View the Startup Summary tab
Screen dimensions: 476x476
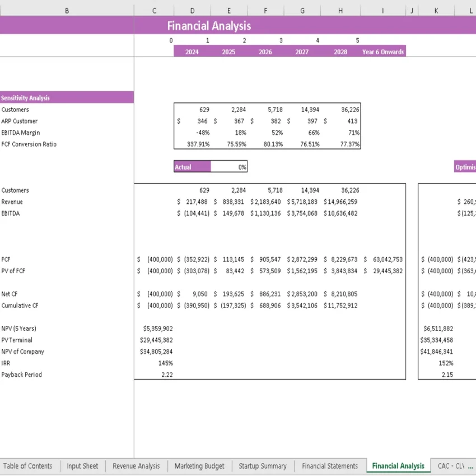click(263, 465)
